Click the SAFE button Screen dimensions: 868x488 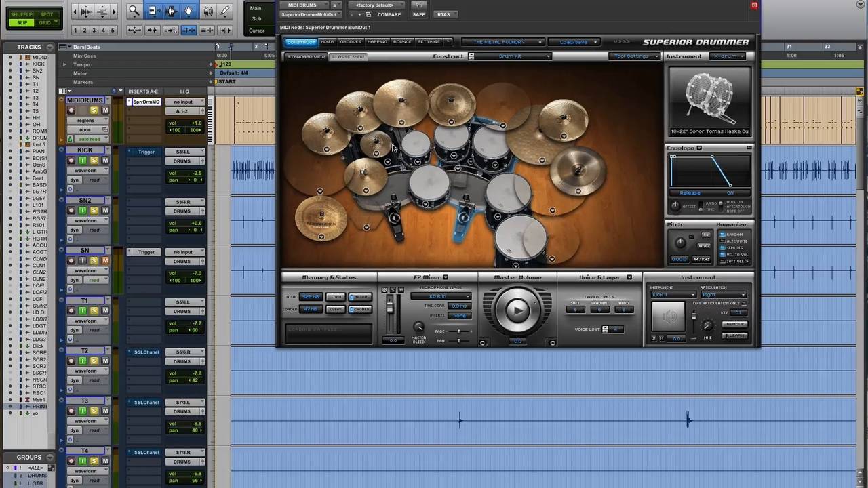[419, 14]
